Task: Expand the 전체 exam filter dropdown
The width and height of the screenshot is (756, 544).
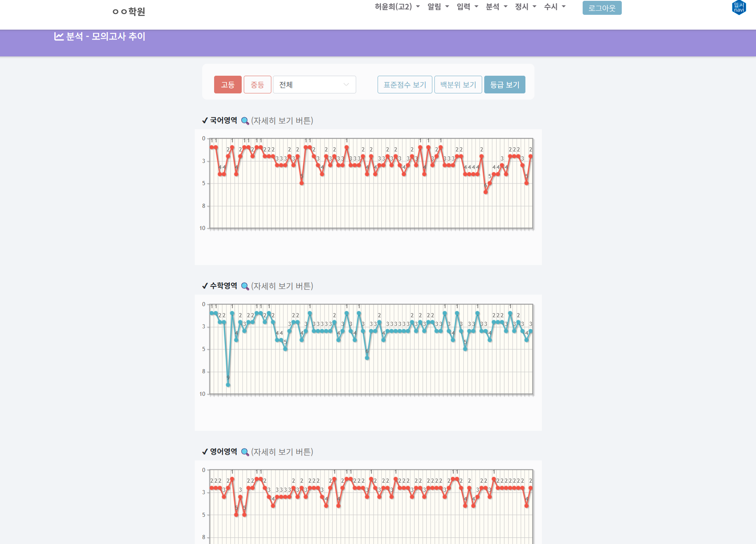Action: click(x=314, y=85)
